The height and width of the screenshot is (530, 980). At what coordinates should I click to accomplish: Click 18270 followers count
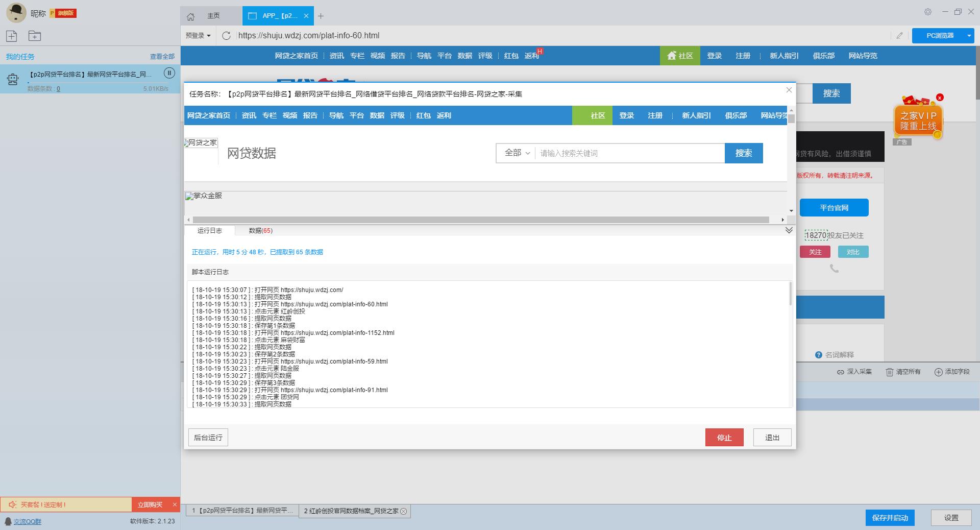click(816, 235)
